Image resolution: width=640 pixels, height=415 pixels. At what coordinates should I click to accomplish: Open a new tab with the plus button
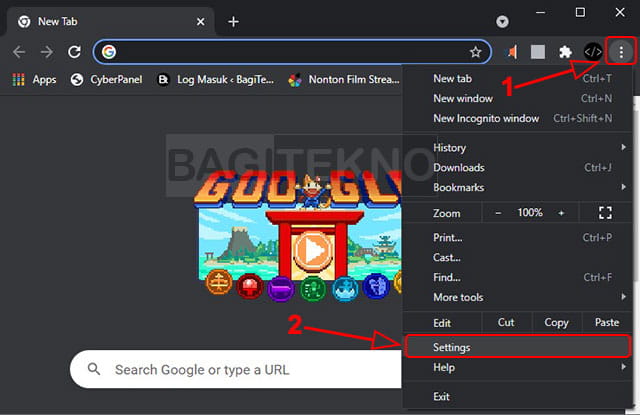233,21
